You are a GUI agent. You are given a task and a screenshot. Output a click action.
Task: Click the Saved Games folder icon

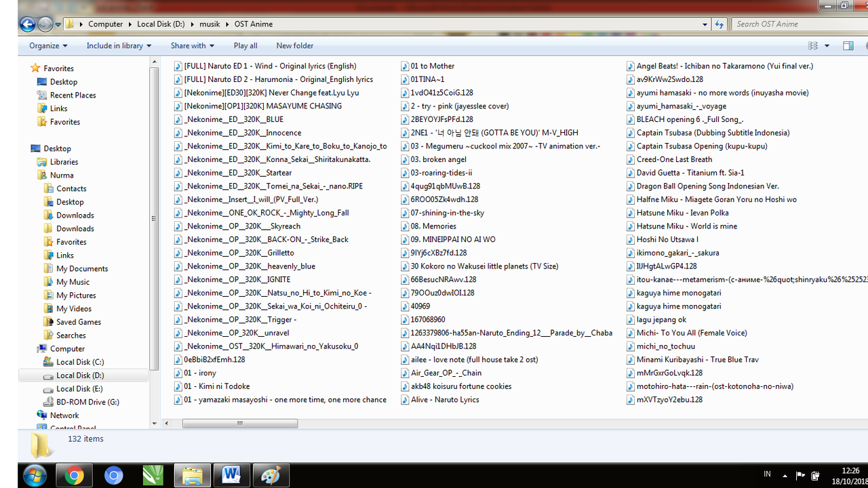point(48,322)
